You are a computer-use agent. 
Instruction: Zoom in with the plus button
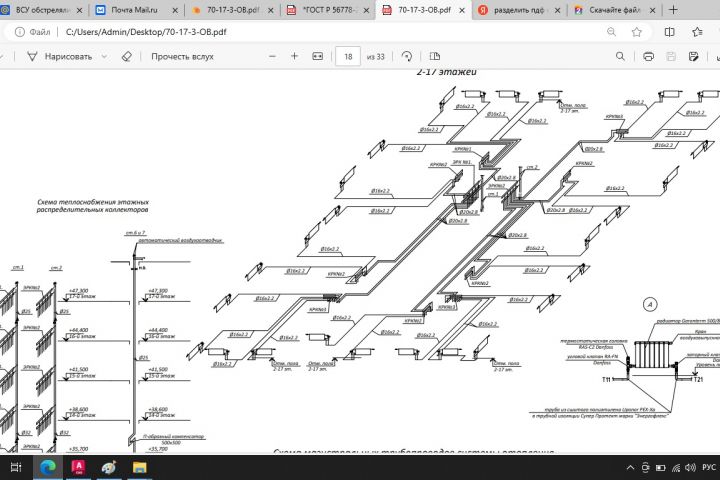[x=294, y=56]
